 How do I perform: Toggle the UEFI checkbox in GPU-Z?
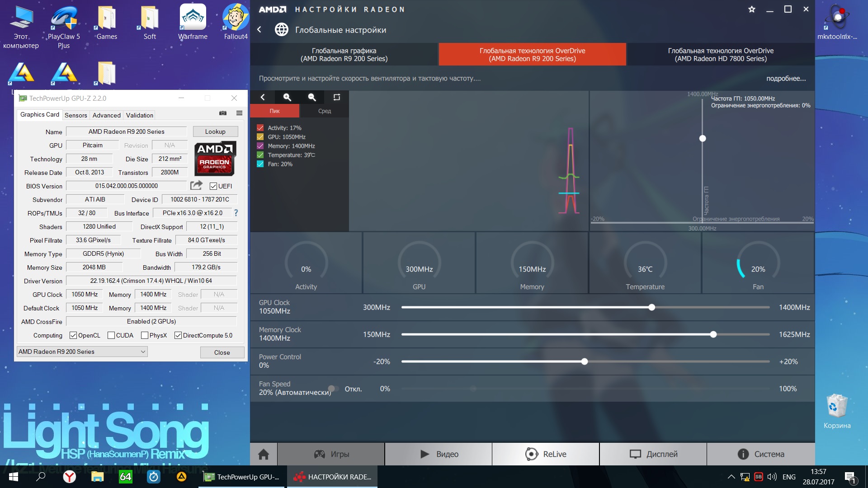click(x=213, y=186)
